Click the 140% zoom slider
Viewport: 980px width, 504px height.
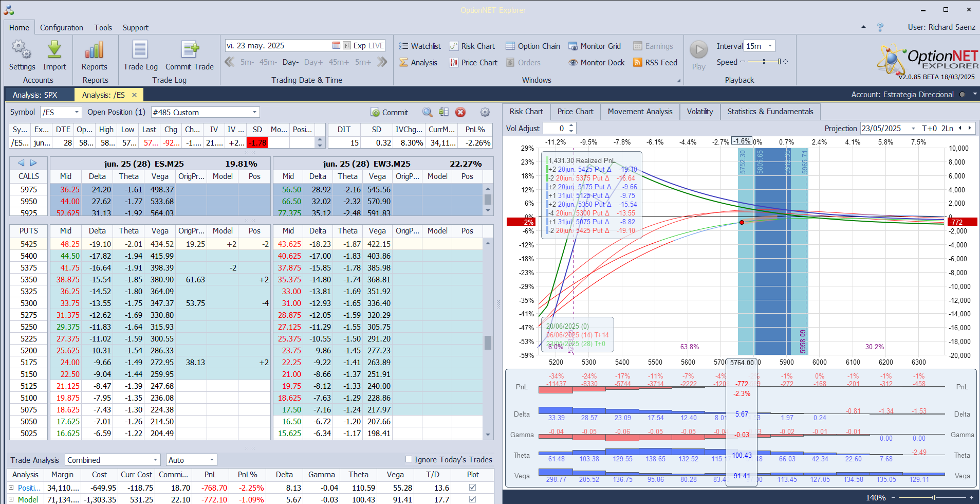[x=933, y=497]
